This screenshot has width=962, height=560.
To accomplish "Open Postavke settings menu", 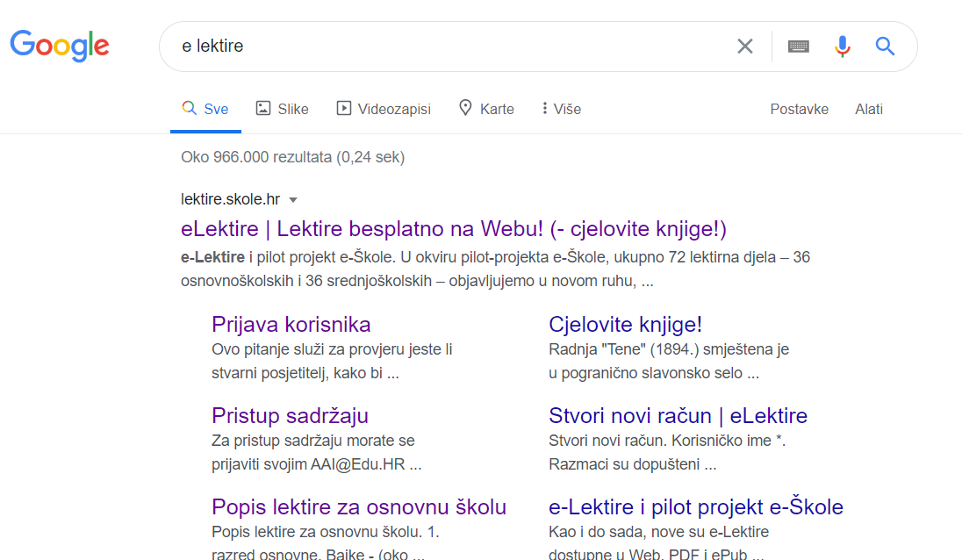I will coord(799,109).
